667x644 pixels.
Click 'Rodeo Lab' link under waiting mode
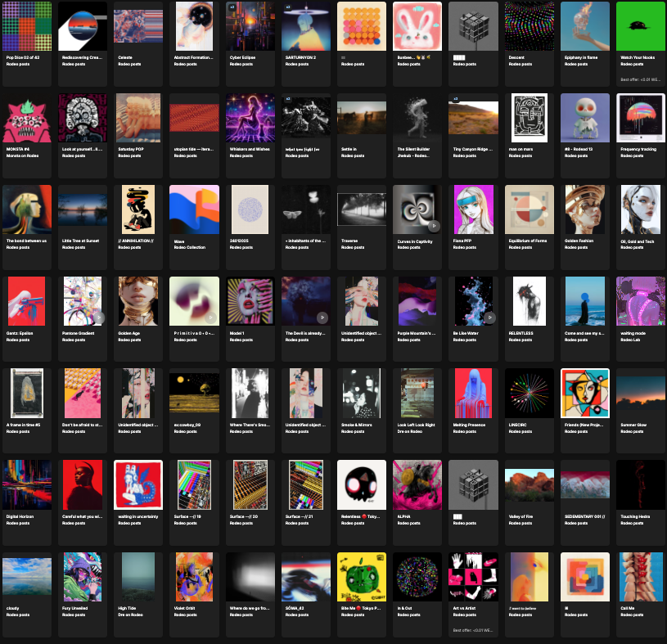click(630, 340)
